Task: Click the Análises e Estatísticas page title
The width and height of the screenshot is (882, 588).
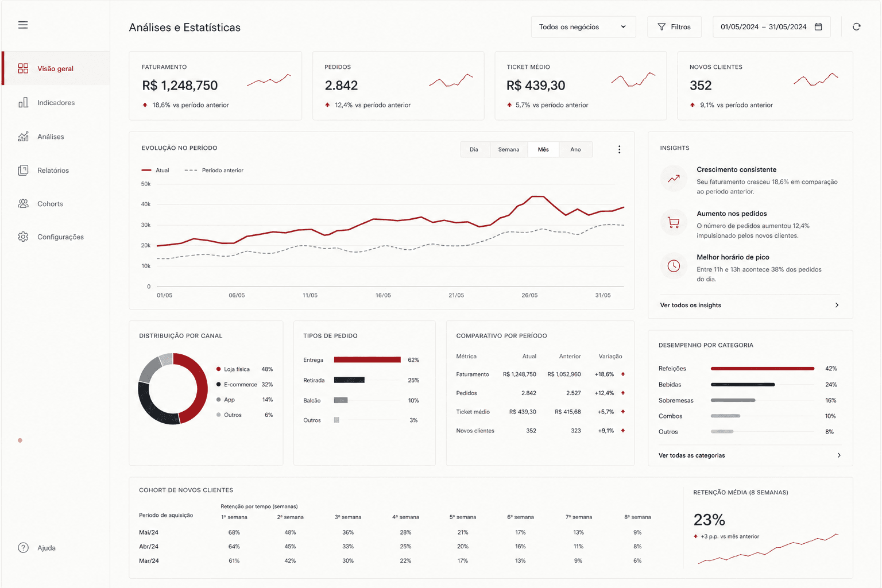Action: pyautogui.click(x=185, y=28)
